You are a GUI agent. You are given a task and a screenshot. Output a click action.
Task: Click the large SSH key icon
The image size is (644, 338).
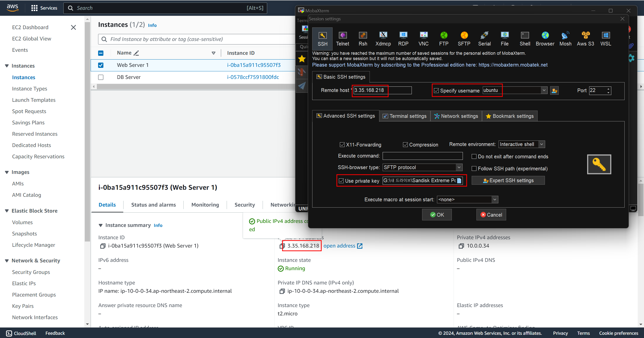coord(599,164)
